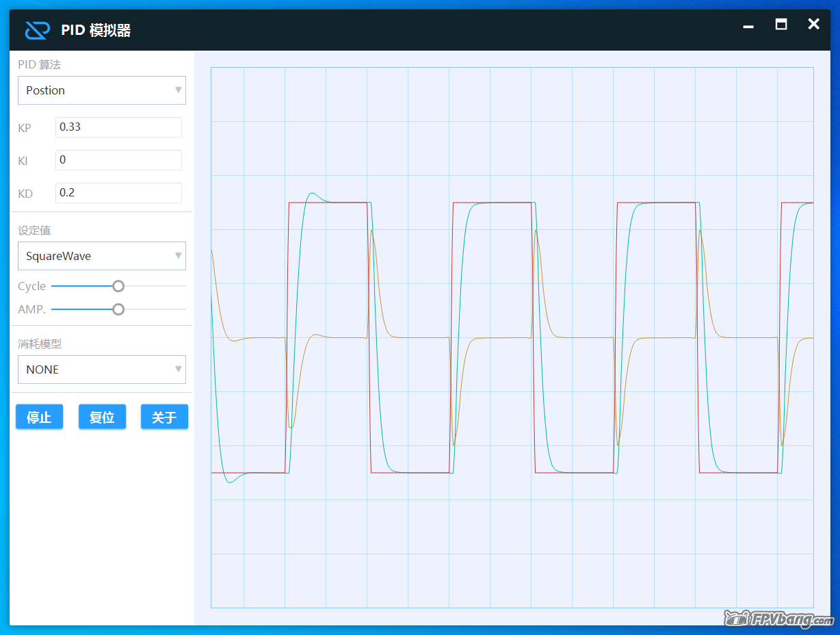Expand the 设定值 SquareWave dropdown
The height and width of the screenshot is (635, 840).
coord(102,256)
